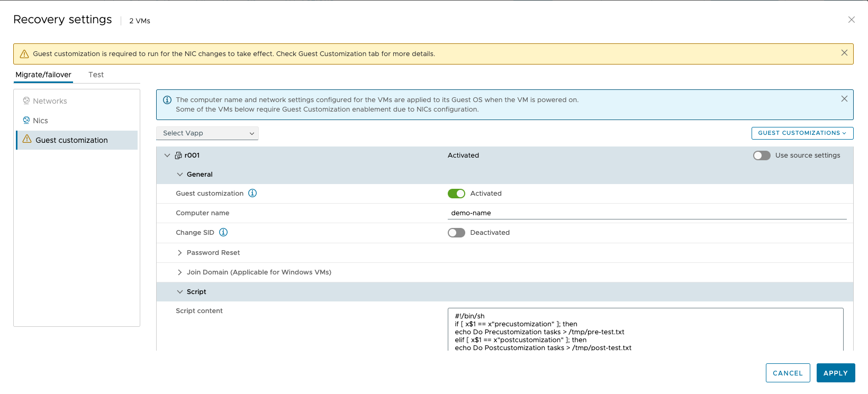Disable the Guest customization Activated toggle
868x394 pixels.
(456, 194)
